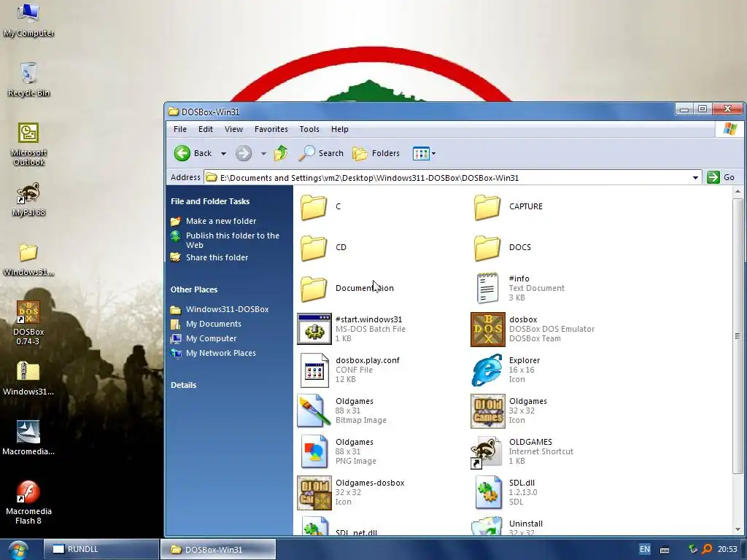
Task: Select the Oldgames Bitmap Image file
Action: pyautogui.click(x=342, y=411)
